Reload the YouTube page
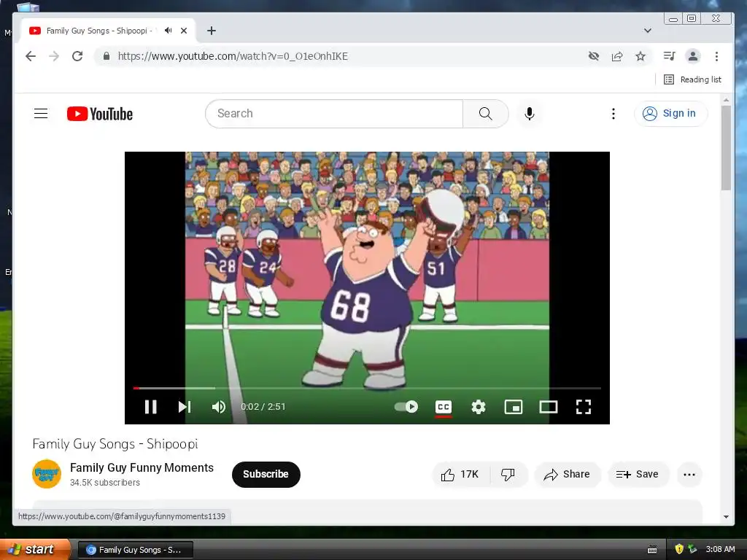Screen dimensions: 747x560 pos(77,56)
